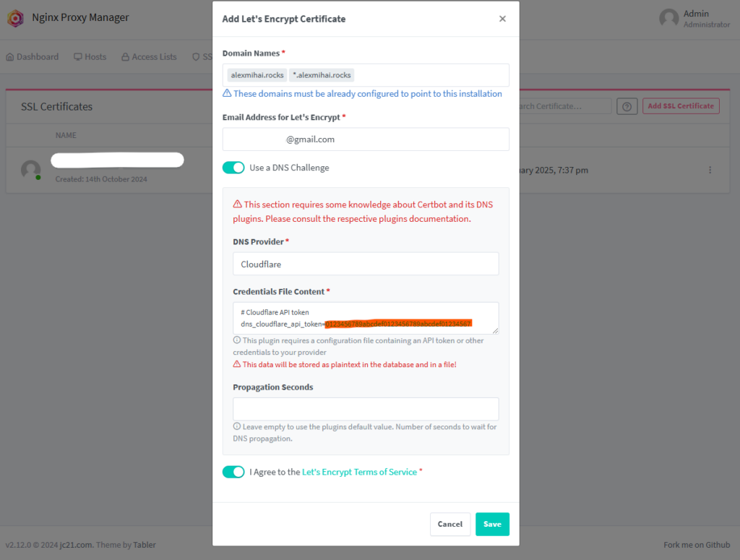
Task: Click the certificate owner avatar icon
Action: 30,170
